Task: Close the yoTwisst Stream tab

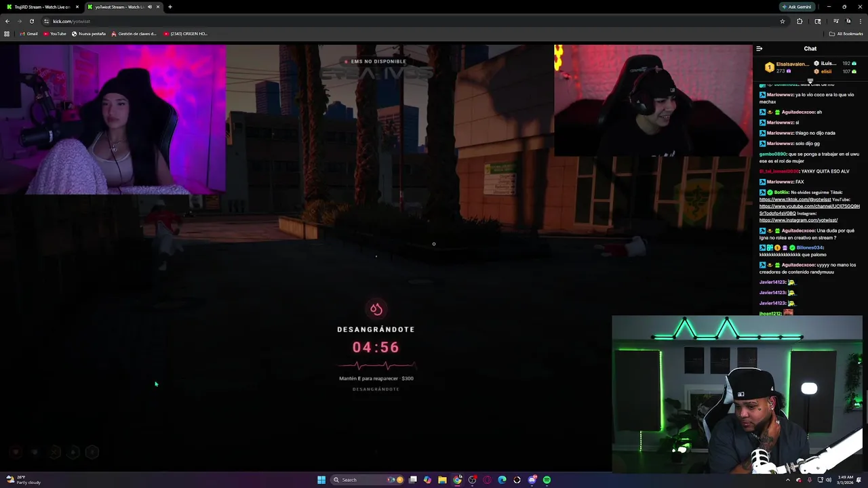Action: tap(157, 7)
